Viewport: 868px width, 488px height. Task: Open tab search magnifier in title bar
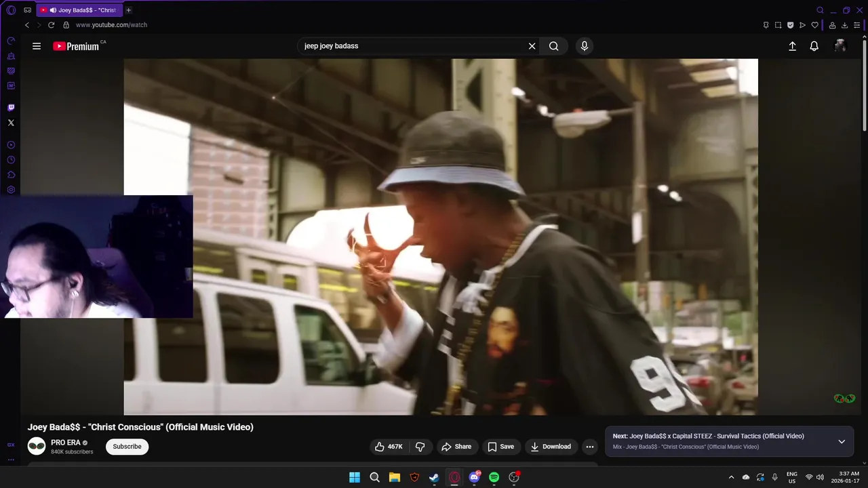820,10
